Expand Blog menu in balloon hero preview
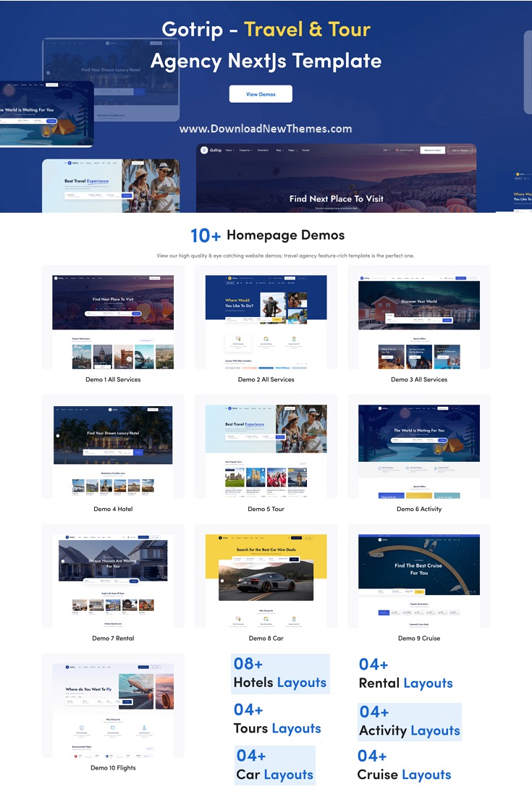Image resolution: width=532 pixels, height=797 pixels. pos(279,151)
